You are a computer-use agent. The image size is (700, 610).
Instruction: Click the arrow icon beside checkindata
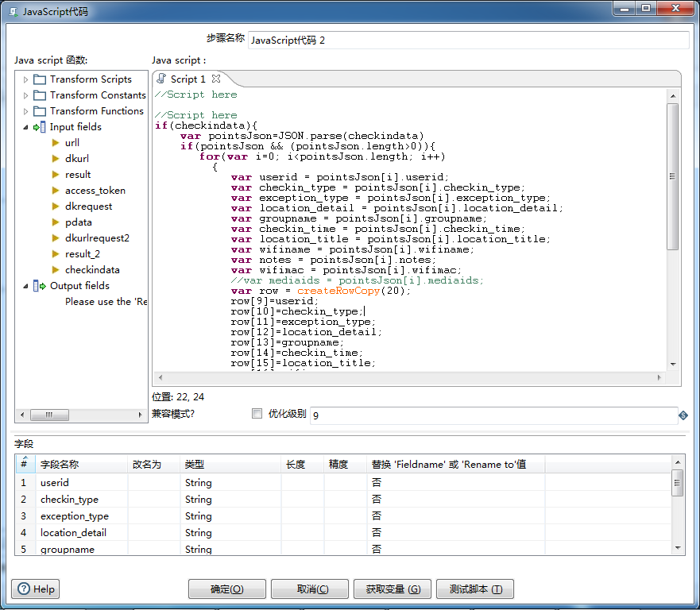tap(56, 269)
